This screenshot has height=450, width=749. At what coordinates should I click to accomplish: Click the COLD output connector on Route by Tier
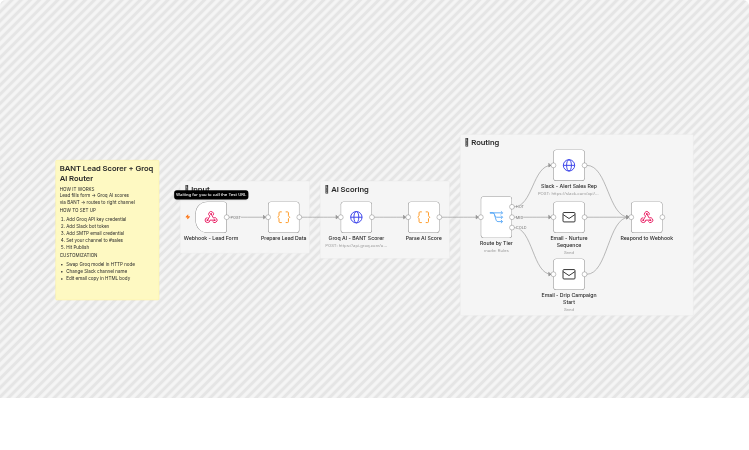tap(512, 228)
